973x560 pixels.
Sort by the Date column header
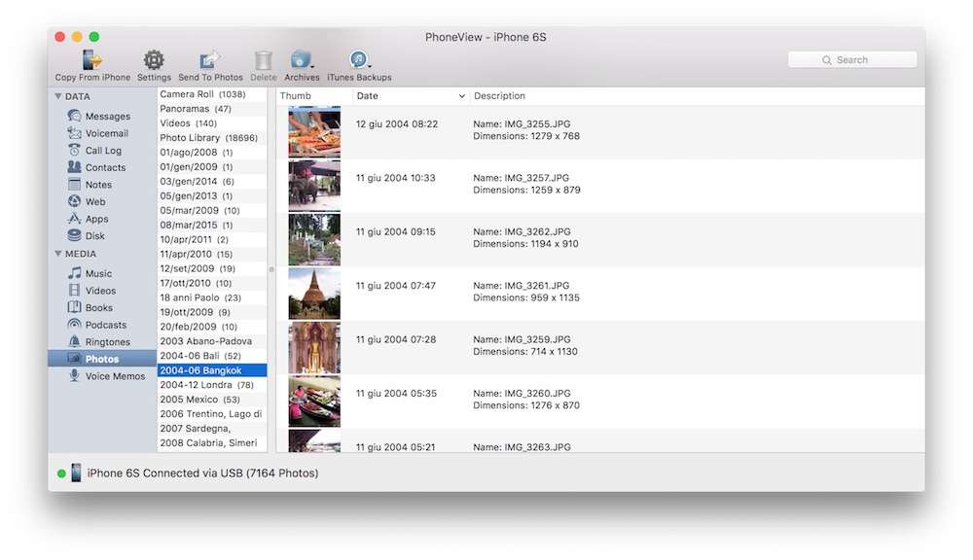409,96
